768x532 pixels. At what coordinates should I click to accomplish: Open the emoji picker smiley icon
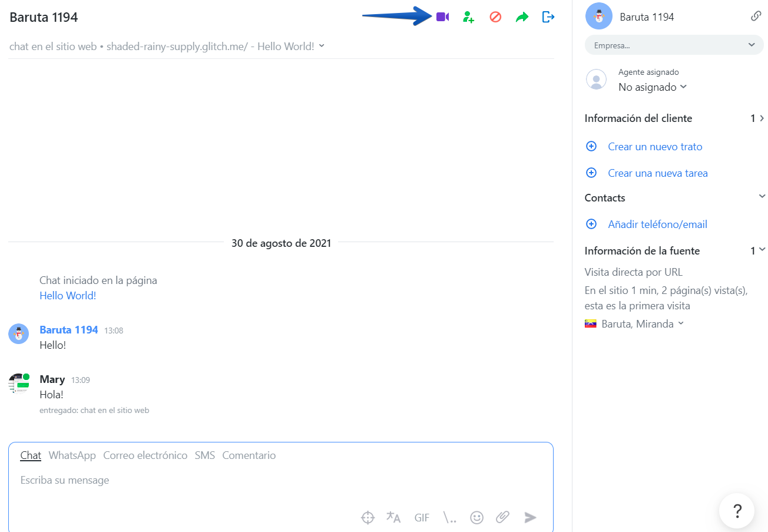pos(476,517)
